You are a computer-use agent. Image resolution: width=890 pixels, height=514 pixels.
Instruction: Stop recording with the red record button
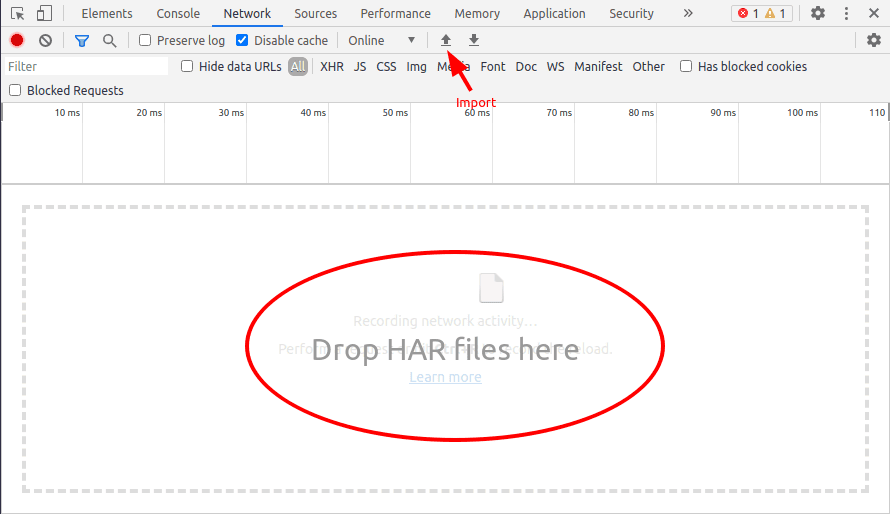click(x=17, y=40)
